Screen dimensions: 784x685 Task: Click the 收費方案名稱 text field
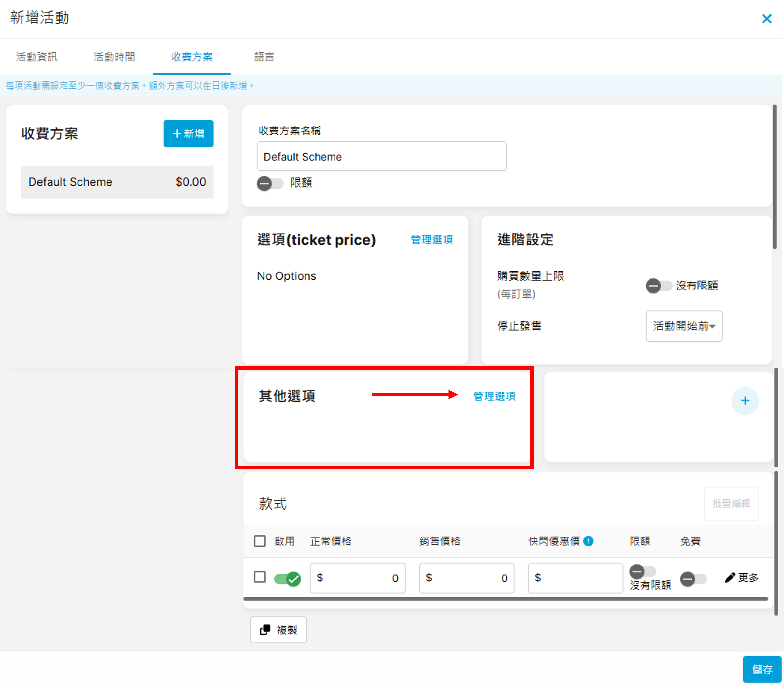[381, 156]
